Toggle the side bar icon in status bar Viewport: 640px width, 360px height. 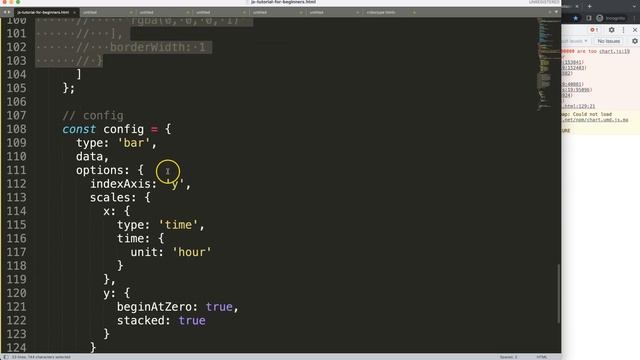(6, 357)
